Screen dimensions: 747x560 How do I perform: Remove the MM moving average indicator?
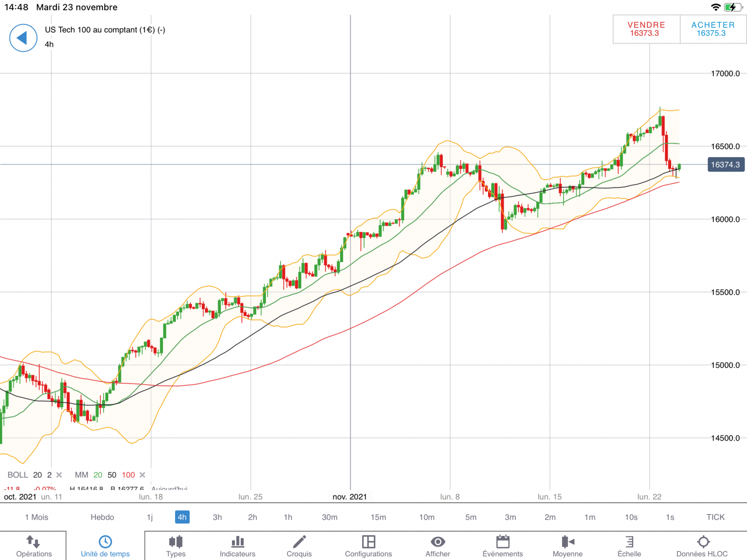[x=142, y=475]
